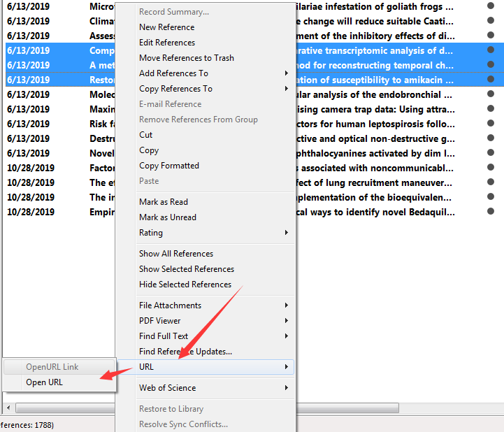Viewport: 504px width, 432px height.
Task: Toggle read-status dot on leptospirosis row
Action: (x=491, y=124)
